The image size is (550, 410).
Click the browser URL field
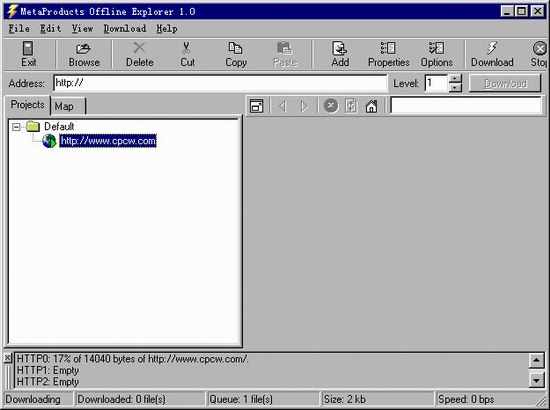coord(466,105)
